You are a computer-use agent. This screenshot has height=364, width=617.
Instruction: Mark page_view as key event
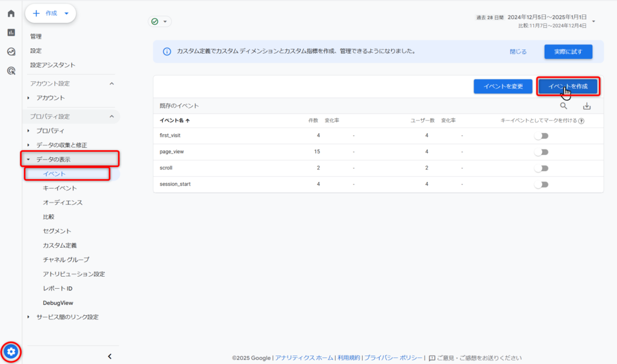pos(541,152)
